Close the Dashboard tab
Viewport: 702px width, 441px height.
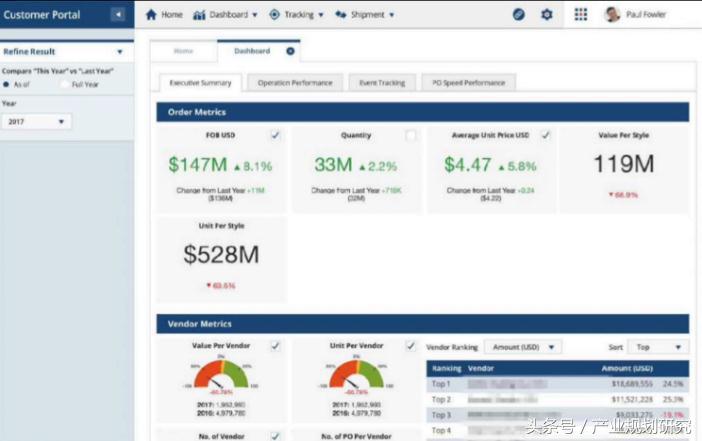coord(290,50)
